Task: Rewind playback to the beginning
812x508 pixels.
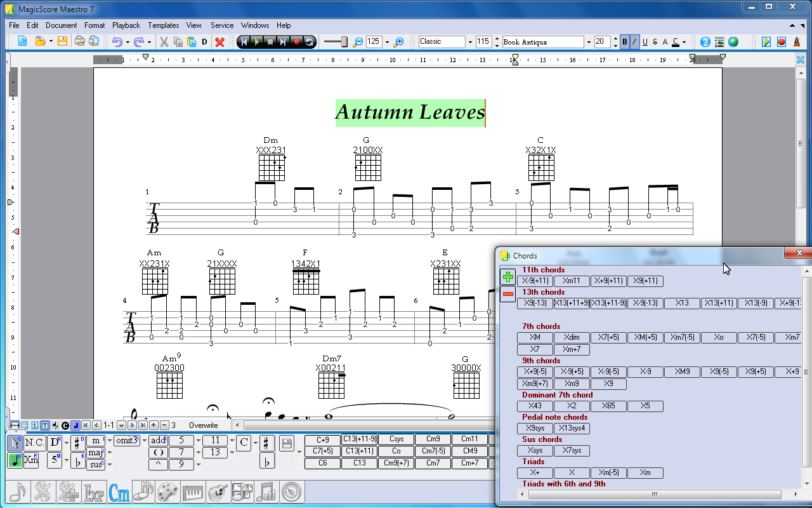Action: click(243, 42)
